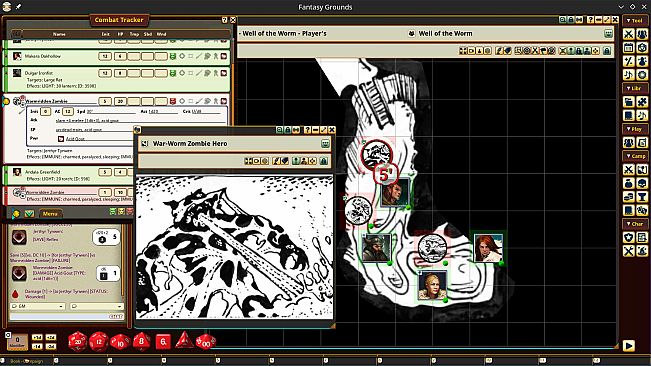Viewport: 651px width, 366px height.
Task: Open the Calendar sidebar icon
Action: tap(629, 47)
